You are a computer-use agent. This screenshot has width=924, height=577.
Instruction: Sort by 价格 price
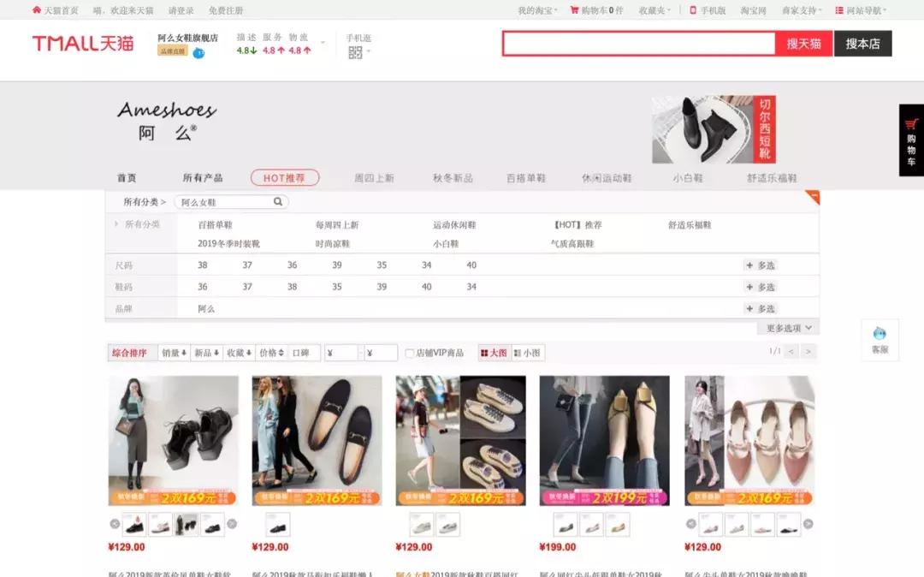[x=272, y=353]
